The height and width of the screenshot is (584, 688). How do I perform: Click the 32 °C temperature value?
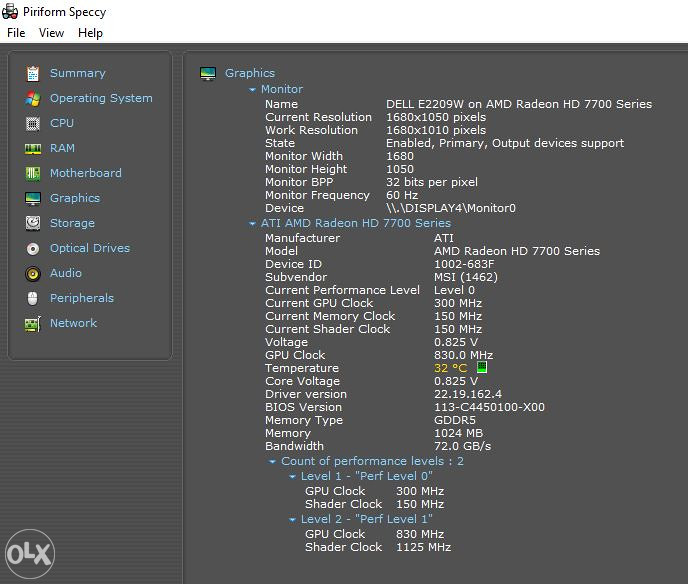click(x=451, y=368)
